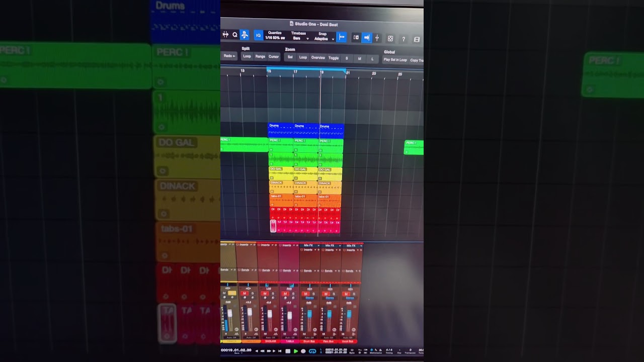Click the vertical split-line icon after blue arrow

pos(377,38)
